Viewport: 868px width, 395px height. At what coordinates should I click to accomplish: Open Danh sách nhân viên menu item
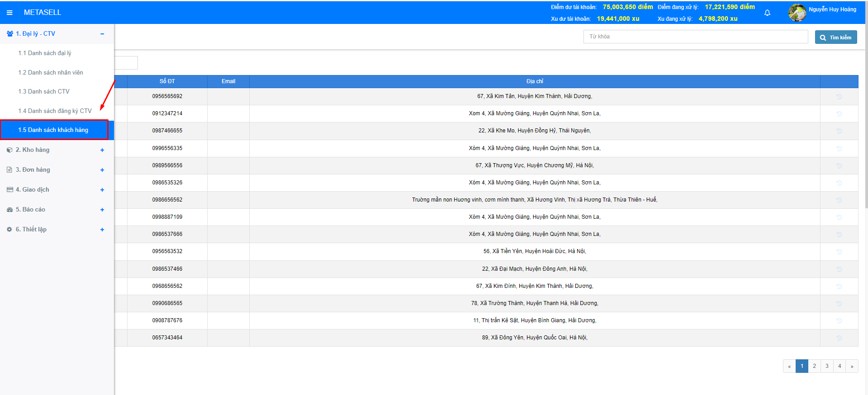tap(51, 73)
